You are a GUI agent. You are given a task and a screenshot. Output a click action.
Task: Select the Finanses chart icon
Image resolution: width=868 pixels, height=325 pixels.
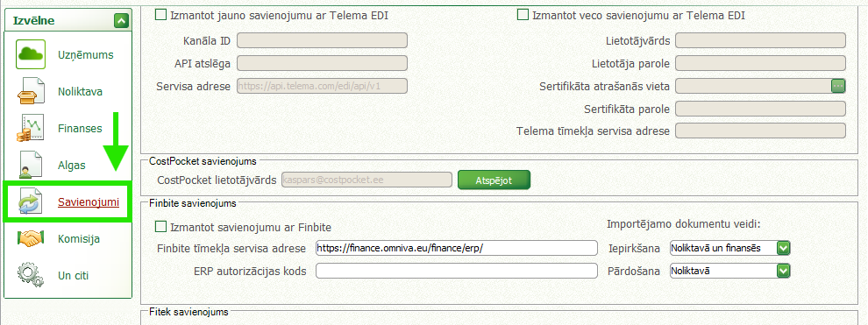pos(31,128)
